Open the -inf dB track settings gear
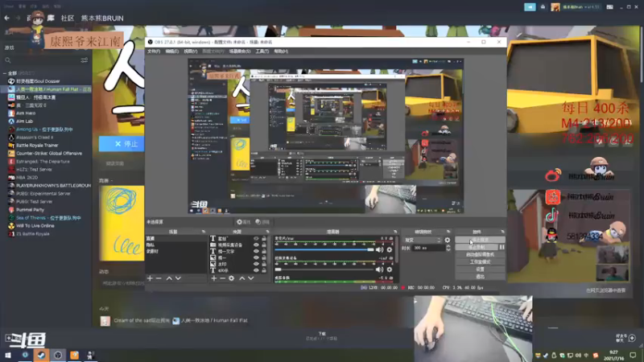 tap(390, 269)
